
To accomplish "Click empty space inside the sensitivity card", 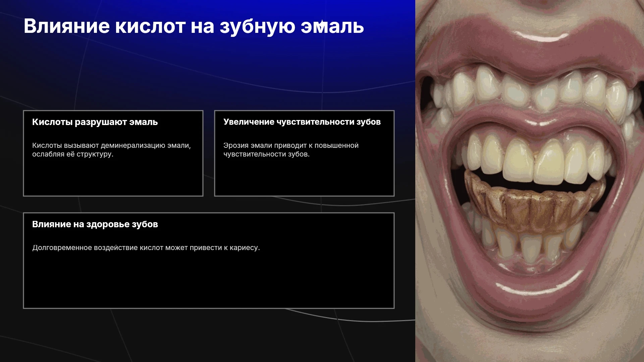I will pyautogui.click(x=304, y=178).
